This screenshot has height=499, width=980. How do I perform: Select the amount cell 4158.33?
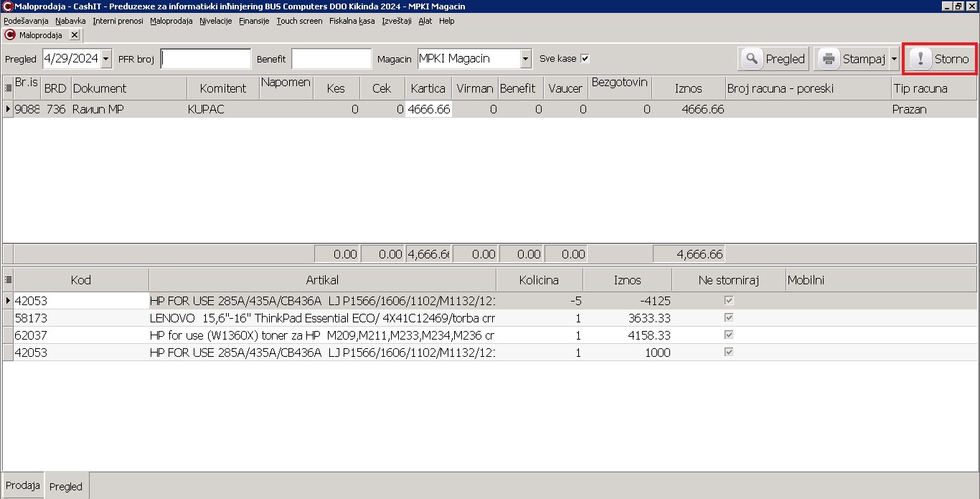pos(627,335)
